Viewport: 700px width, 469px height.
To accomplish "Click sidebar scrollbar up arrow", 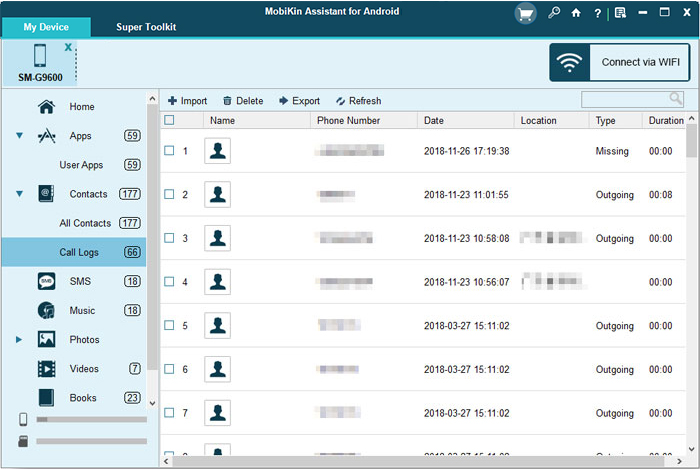I will [x=152, y=99].
